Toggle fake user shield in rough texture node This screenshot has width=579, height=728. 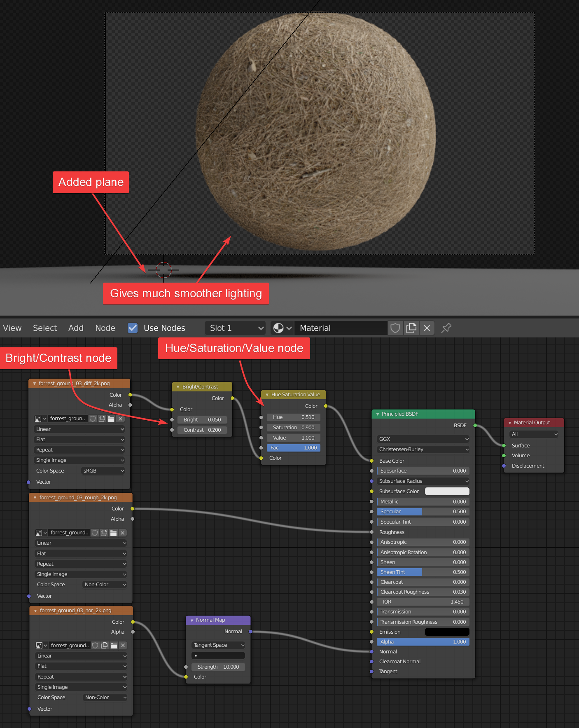click(x=95, y=533)
